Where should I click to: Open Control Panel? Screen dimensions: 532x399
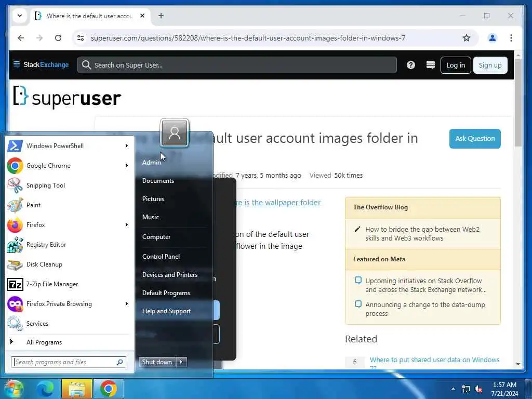tap(161, 257)
